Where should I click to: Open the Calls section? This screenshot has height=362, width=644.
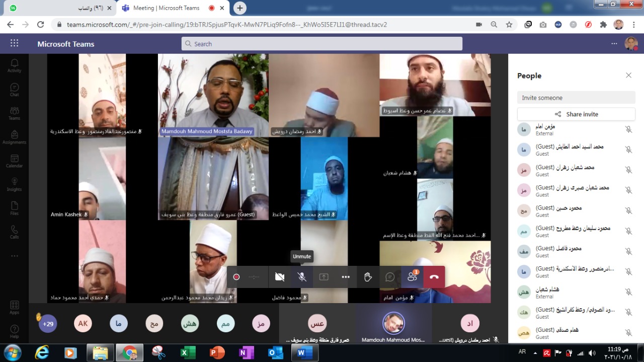point(14,232)
